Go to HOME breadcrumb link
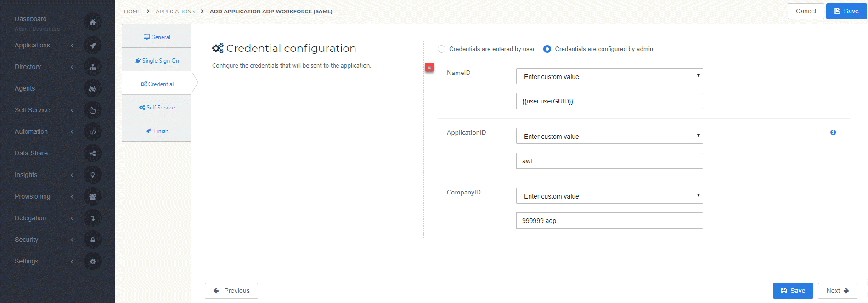Viewport: 868px width, 303px height. (132, 11)
